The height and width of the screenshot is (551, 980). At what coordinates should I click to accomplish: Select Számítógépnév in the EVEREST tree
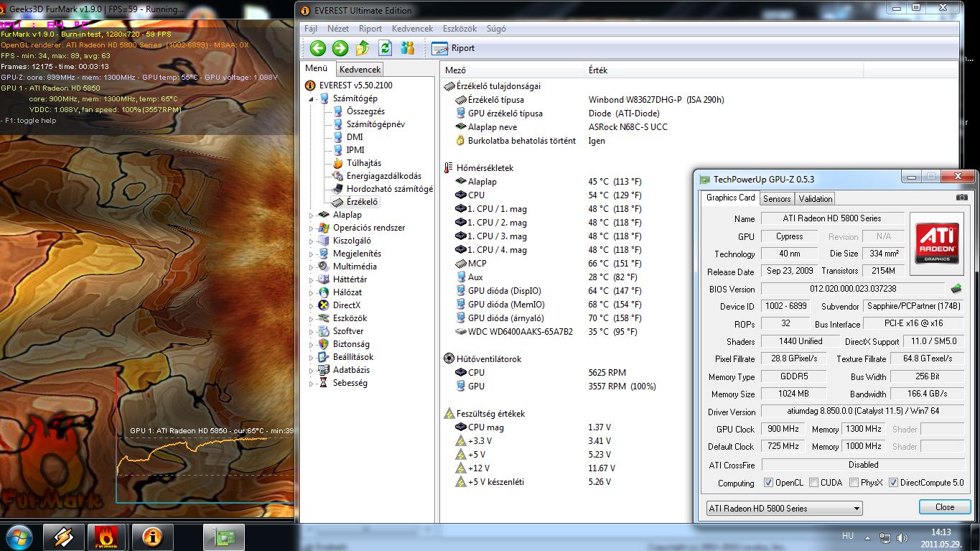coord(375,124)
